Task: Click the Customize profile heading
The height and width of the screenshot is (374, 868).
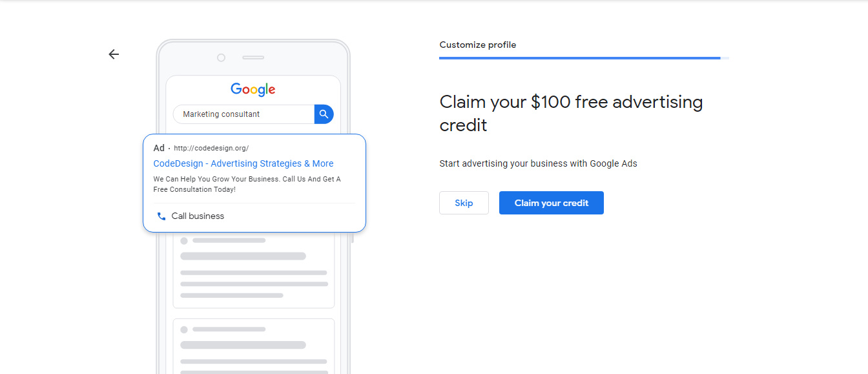Action: click(x=477, y=45)
